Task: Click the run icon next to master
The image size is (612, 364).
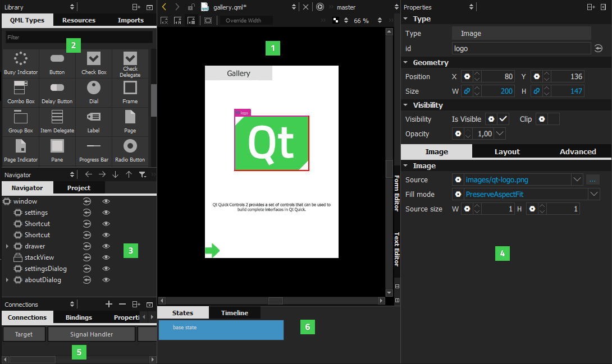Action: point(319,7)
